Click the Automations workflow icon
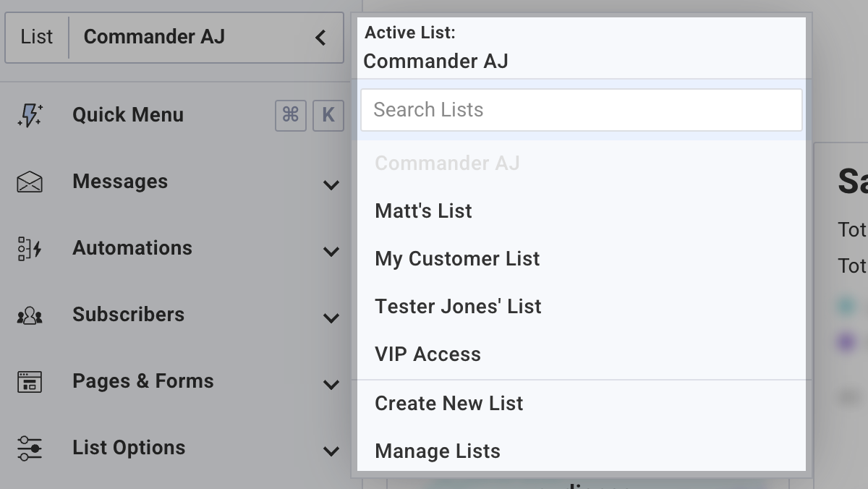Screen dimensions: 868x489 pos(30,249)
